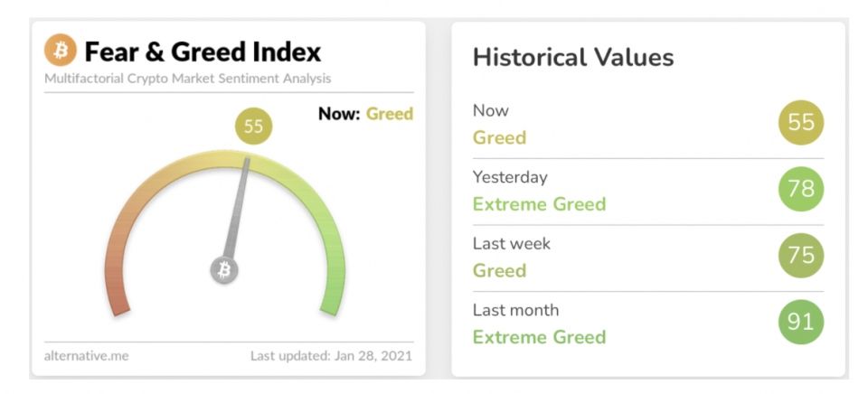Viewport: 868px width, 394px height.
Task: Click the Now: Greed status text
Action: click(365, 114)
